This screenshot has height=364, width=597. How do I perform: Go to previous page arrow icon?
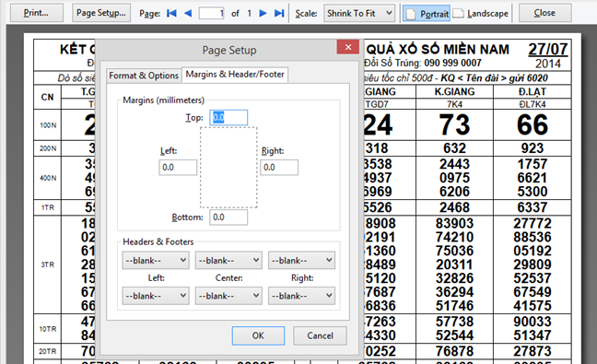coord(188,13)
